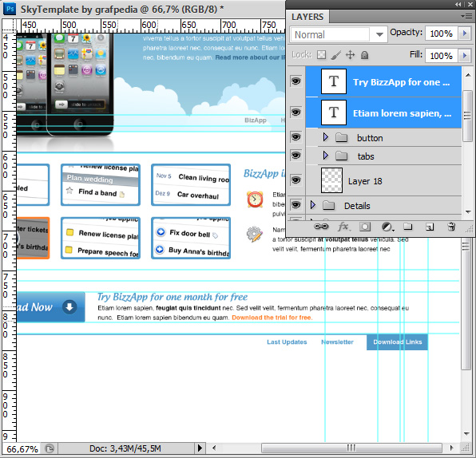
Task: Click the text thumbnail of Try BizzApp layer
Action: 334,81
